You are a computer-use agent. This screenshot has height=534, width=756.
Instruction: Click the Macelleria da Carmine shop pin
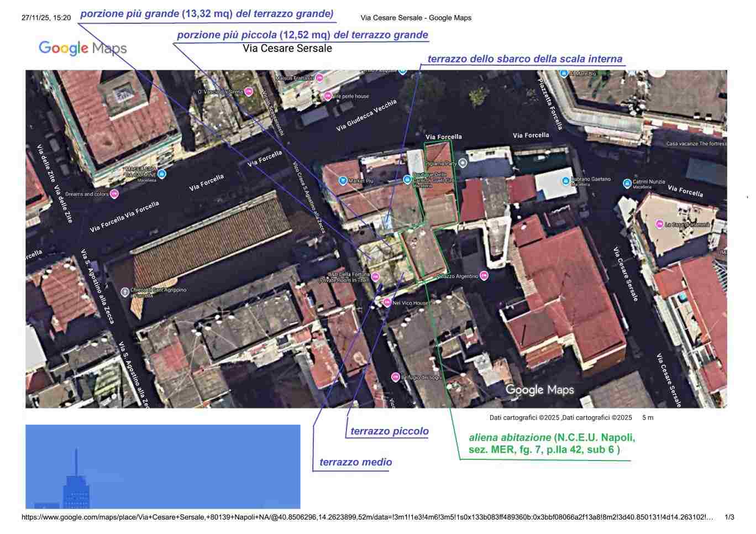[161, 174]
